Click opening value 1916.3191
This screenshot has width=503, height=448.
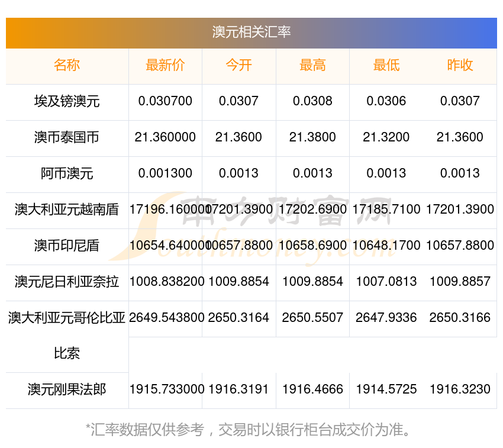coord(238,389)
